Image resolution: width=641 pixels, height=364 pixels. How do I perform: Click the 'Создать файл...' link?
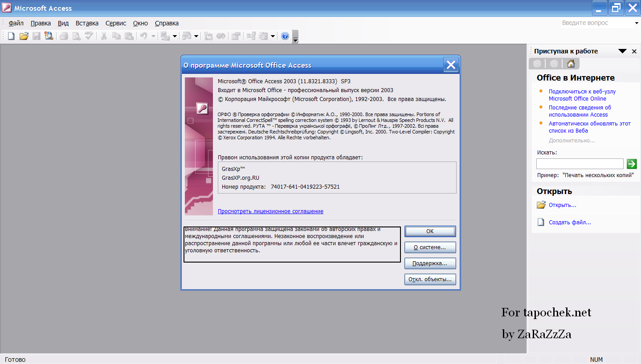tap(570, 222)
